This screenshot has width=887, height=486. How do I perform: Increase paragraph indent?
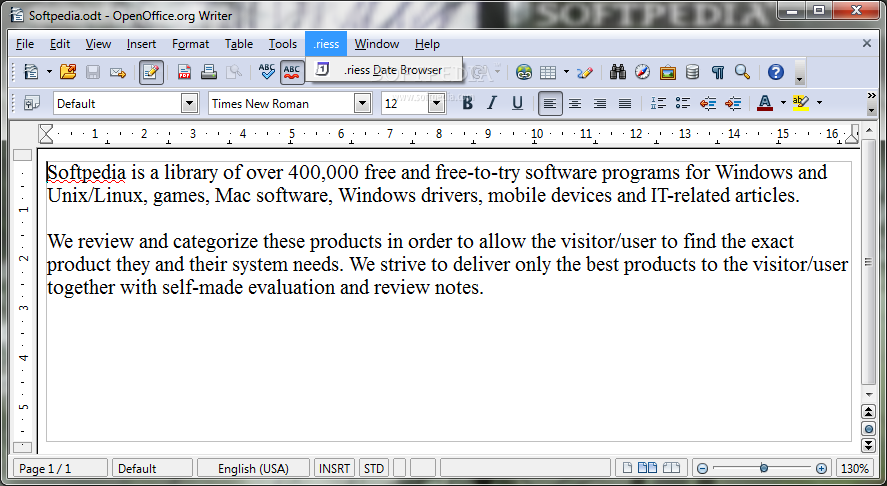coord(733,103)
